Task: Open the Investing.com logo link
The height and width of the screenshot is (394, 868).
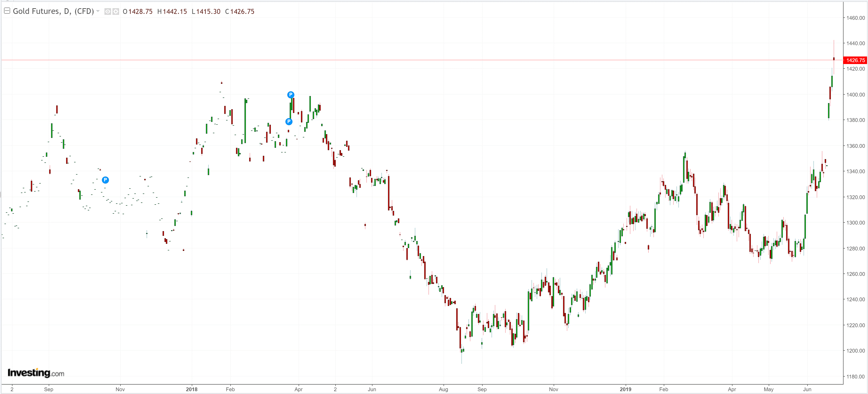Action: (x=36, y=373)
